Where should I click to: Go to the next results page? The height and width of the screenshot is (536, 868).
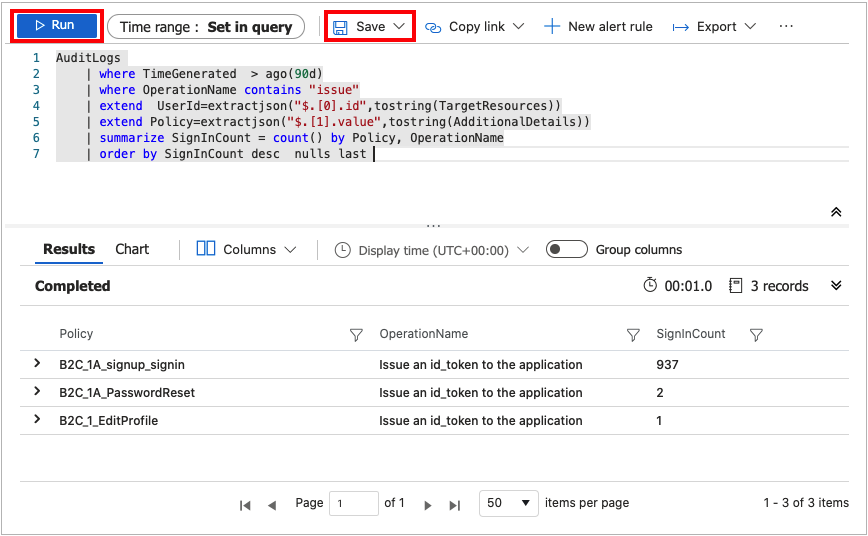tap(428, 505)
